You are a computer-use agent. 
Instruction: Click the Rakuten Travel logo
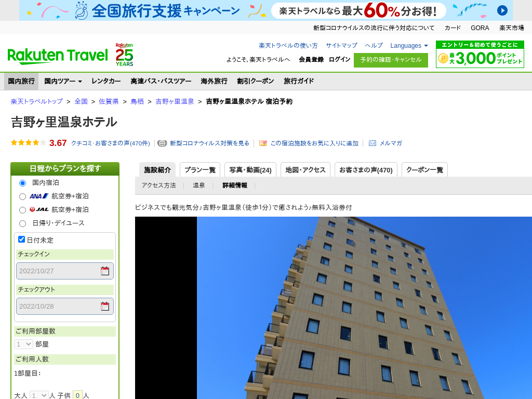58,56
